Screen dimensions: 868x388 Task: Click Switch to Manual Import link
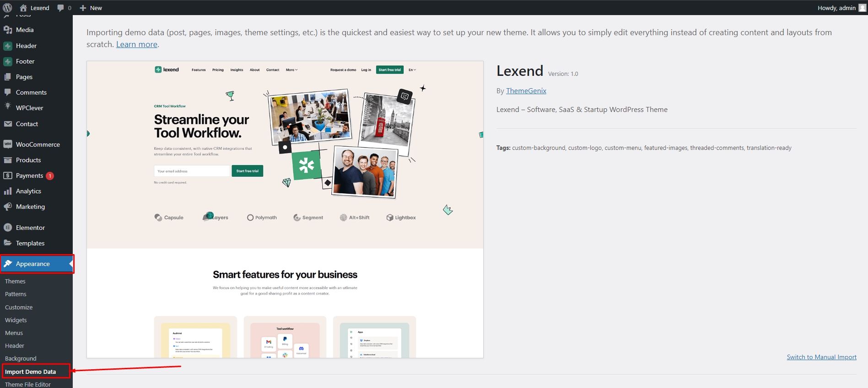(822, 357)
